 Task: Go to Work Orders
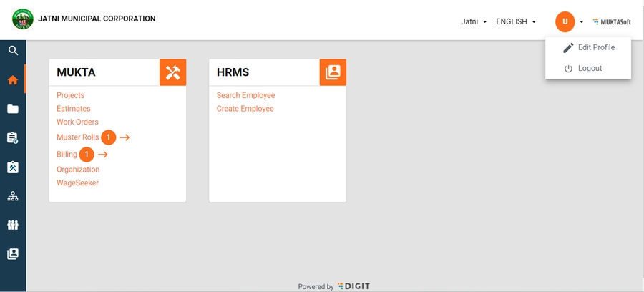click(77, 122)
